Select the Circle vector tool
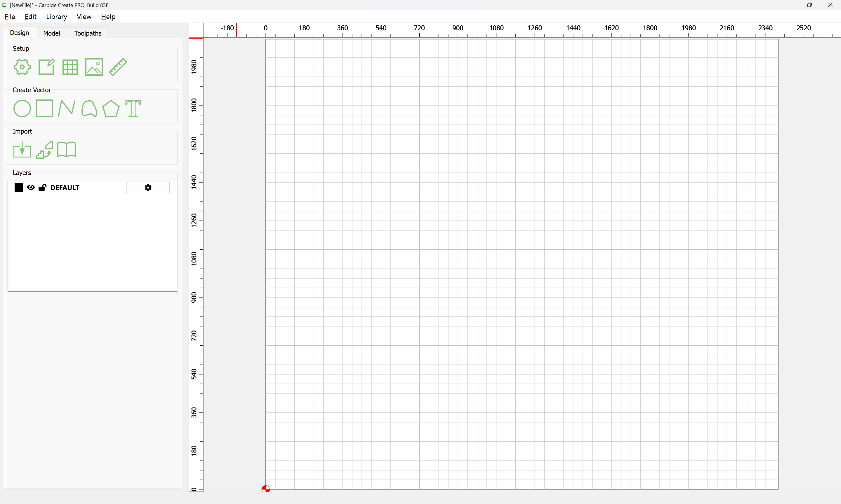 coord(22,109)
